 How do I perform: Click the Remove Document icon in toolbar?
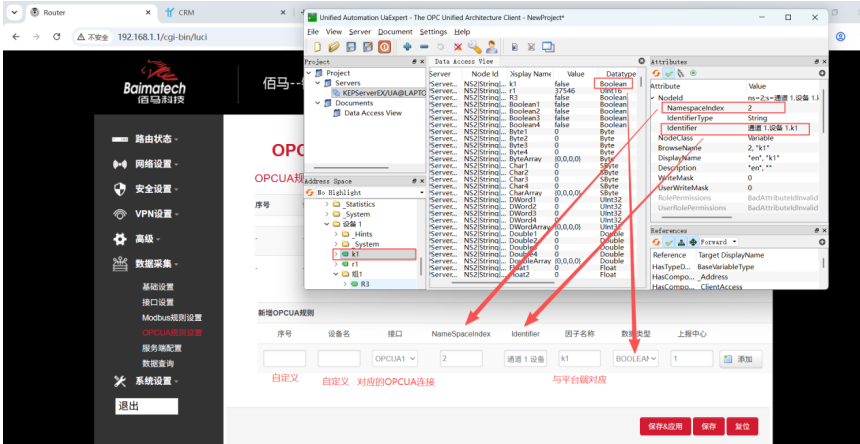531,47
